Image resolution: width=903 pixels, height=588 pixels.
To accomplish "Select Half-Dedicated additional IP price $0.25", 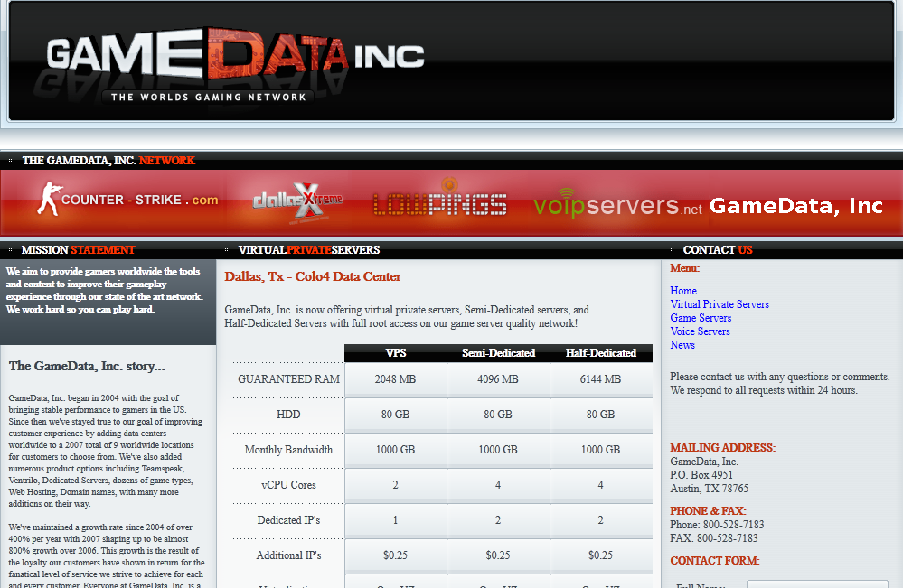I will [601, 555].
